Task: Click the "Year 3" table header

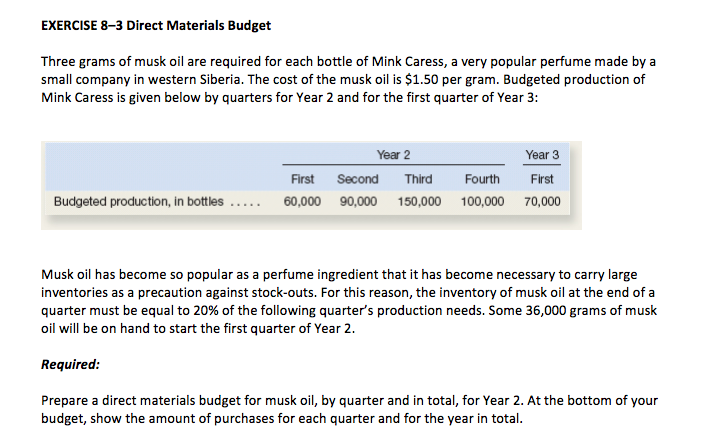Action: 542,154
